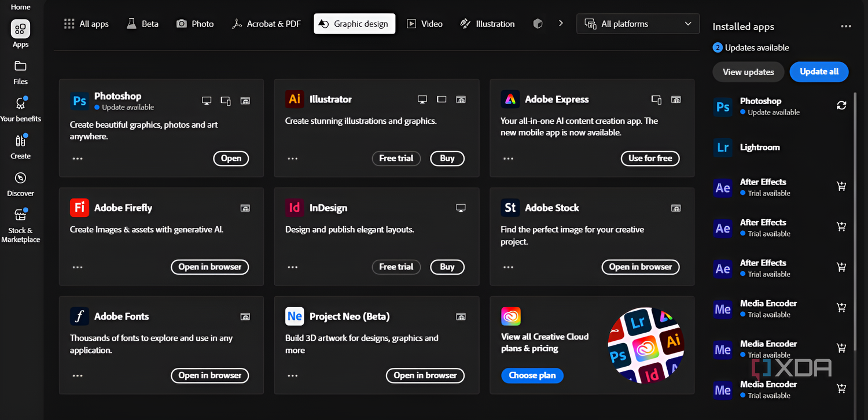Image resolution: width=868 pixels, height=420 pixels.
Task: Open the Apps section in sidebar
Action: [x=20, y=34]
